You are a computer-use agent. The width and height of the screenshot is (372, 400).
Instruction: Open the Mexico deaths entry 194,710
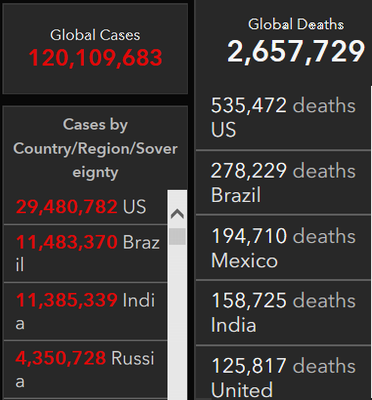[283, 248]
